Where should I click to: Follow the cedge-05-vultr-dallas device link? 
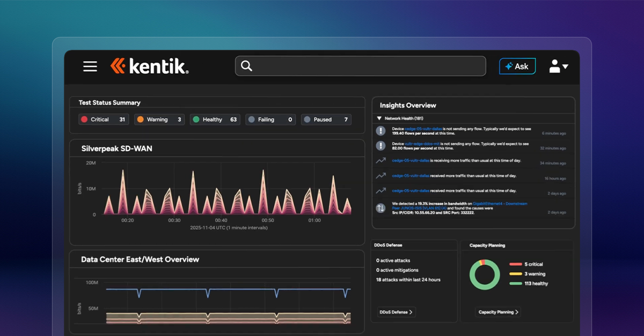423,129
